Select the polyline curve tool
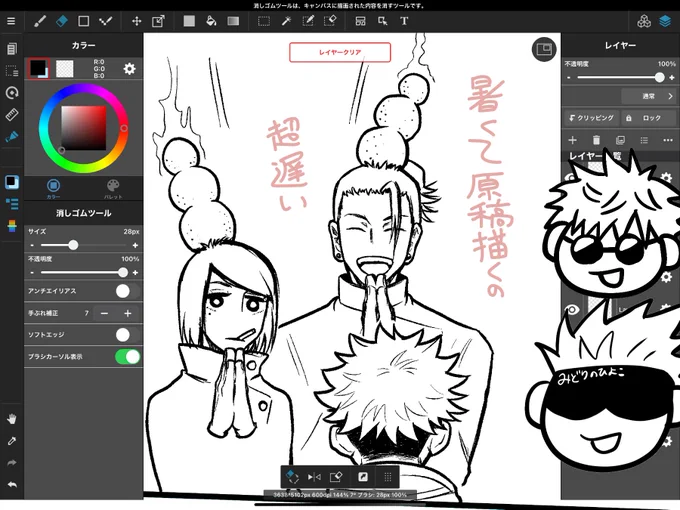This screenshot has height=510, width=680. click(x=105, y=21)
